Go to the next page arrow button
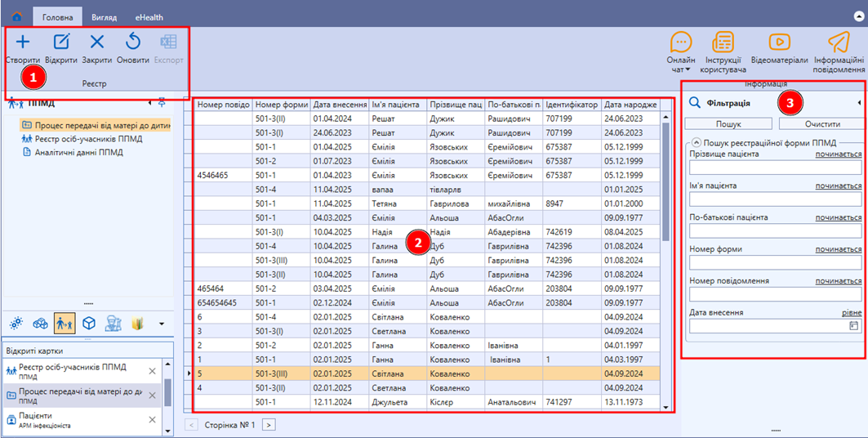 [269, 425]
